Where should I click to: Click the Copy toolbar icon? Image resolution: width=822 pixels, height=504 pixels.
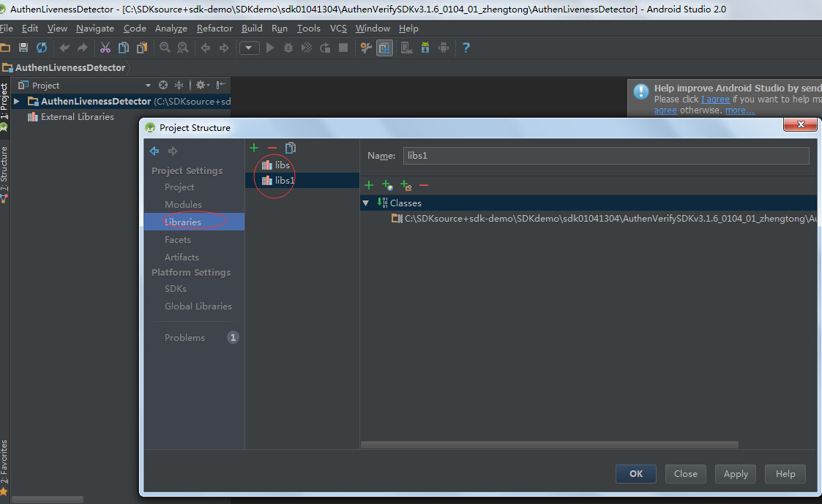[x=124, y=48]
